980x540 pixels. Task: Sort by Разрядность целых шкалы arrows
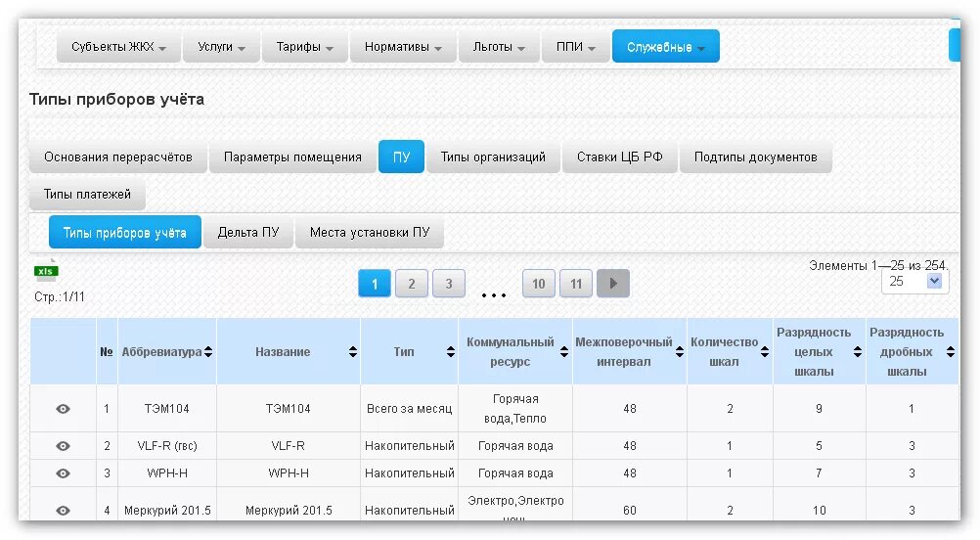point(858,352)
